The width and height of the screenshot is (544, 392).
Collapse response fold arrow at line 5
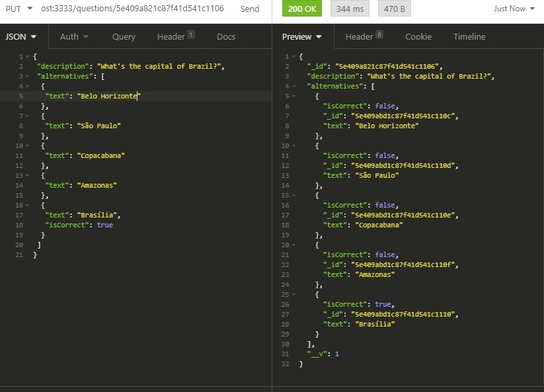pyautogui.click(x=294, y=96)
